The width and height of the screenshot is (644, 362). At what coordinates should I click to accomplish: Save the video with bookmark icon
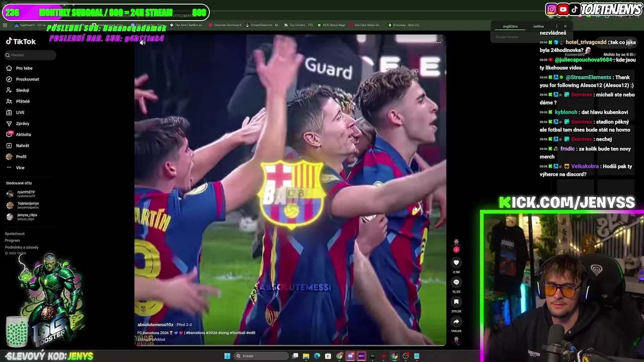click(456, 302)
